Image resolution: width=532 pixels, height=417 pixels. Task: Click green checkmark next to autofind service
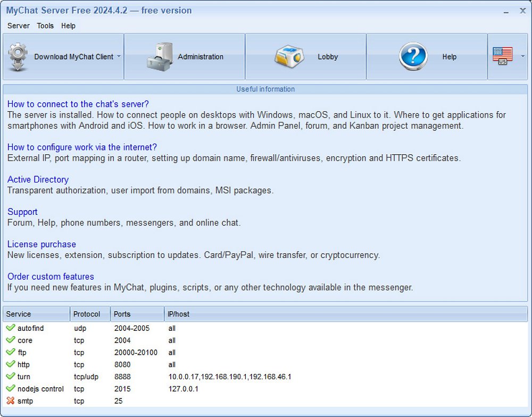click(x=10, y=328)
